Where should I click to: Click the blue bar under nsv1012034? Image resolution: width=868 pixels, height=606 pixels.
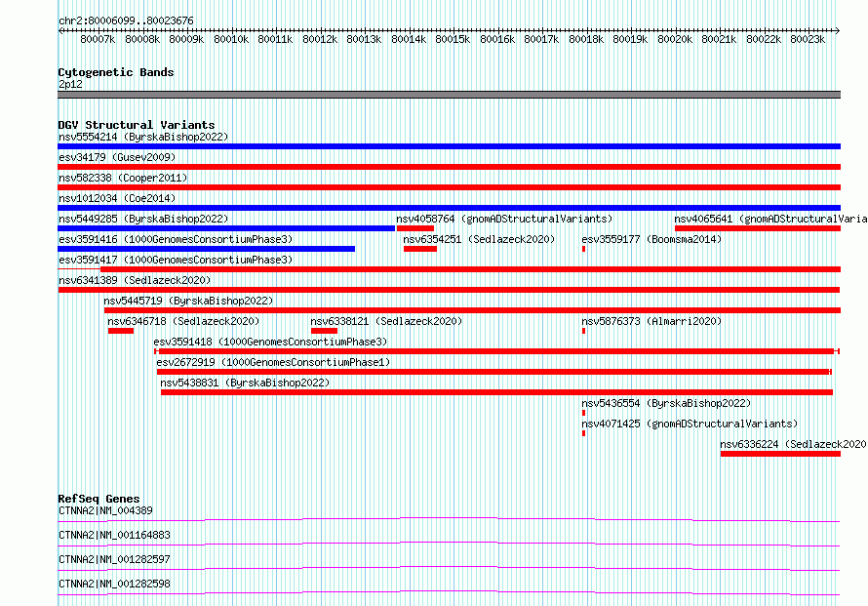(449, 208)
